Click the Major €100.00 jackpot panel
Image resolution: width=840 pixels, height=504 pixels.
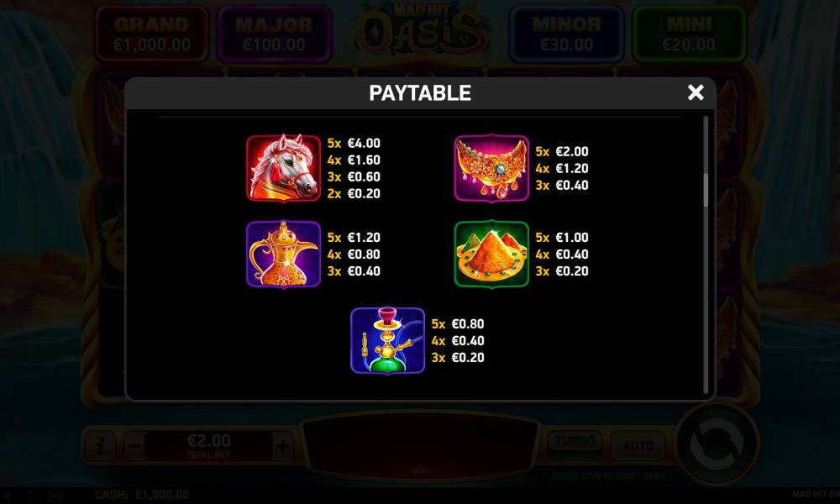point(275,34)
